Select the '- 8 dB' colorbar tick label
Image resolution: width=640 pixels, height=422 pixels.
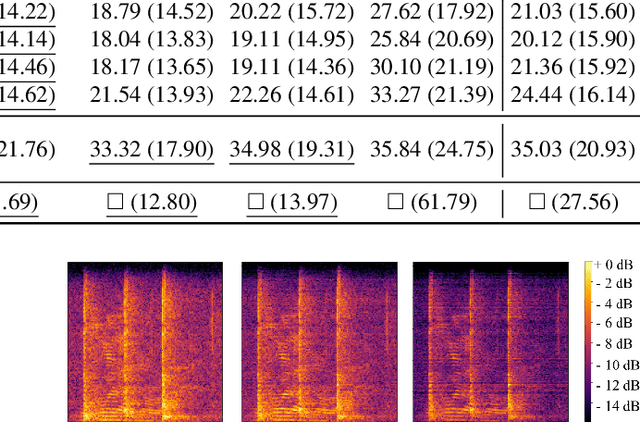tap(614, 346)
